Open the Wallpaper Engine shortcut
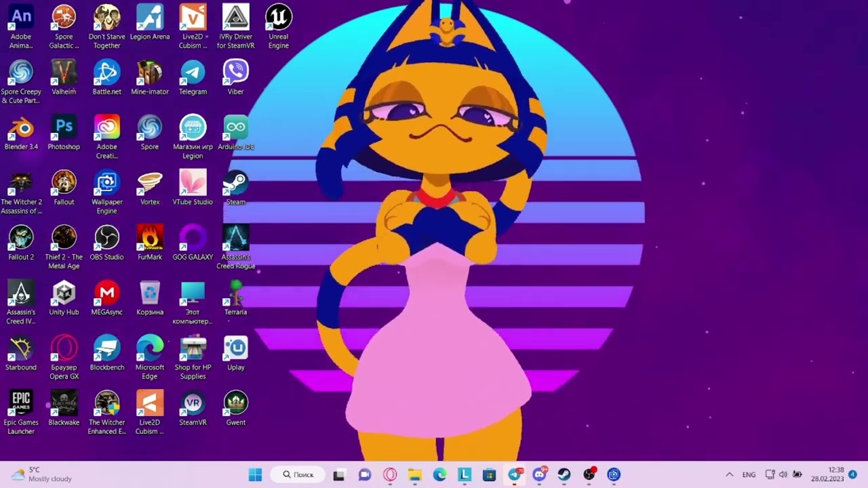The height and width of the screenshot is (488, 868). 107,192
